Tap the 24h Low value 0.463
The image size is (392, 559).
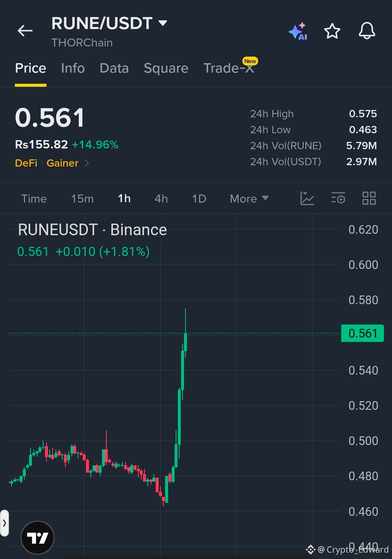[x=363, y=130]
